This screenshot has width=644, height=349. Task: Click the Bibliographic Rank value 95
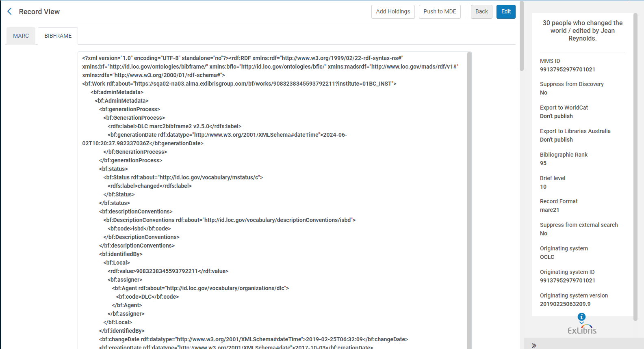[x=543, y=163]
